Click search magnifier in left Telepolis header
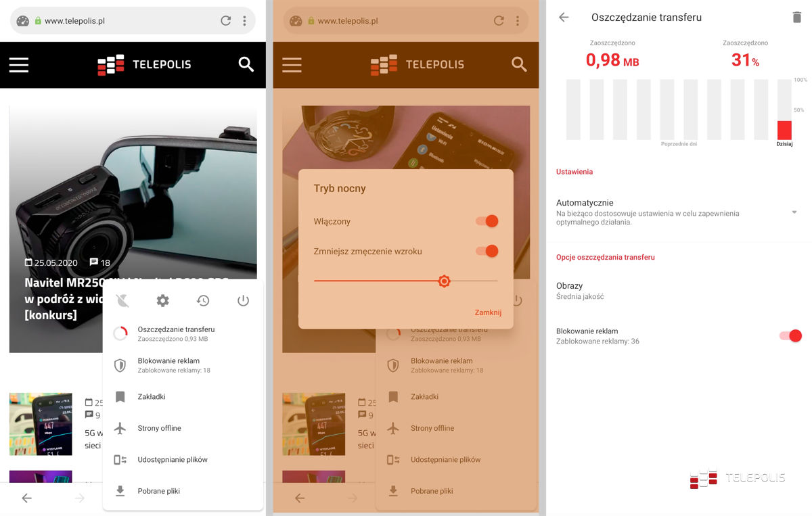The height and width of the screenshot is (516, 812). click(246, 64)
